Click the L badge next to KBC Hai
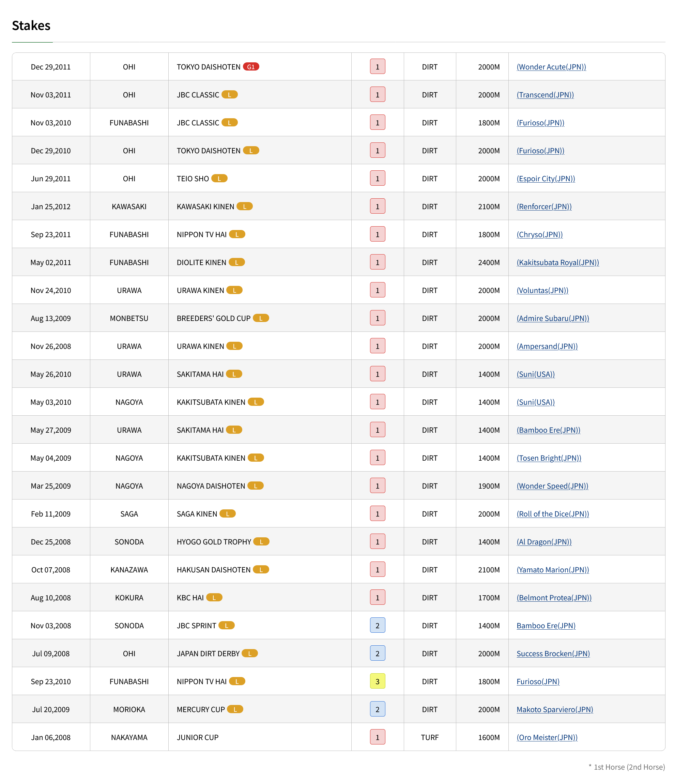The image size is (674, 784). point(214,597)
